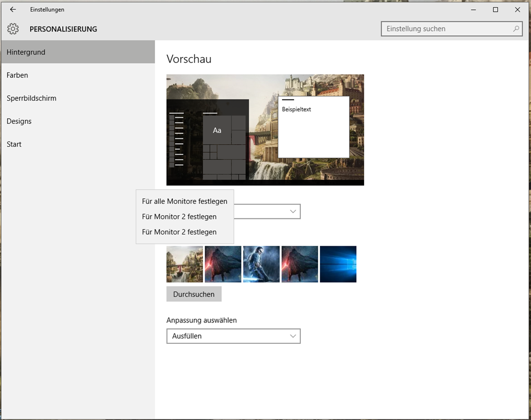The height and width of the screenshot is (420, 531).
Task: Click the Durchsuchen button
Action: [x=194, y=294]
